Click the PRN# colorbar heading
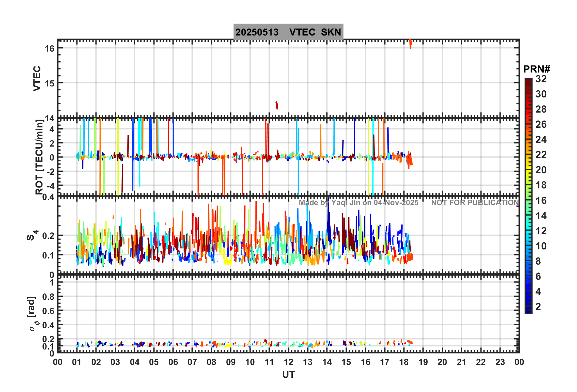 pyautogui.click(x=536, y=69)
